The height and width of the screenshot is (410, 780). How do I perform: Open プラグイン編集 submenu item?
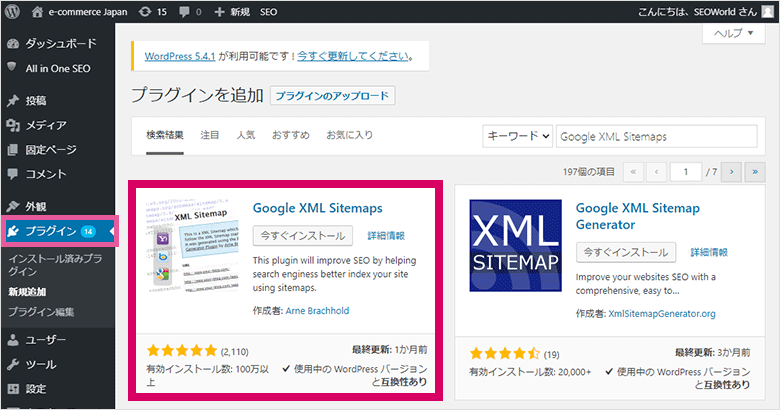tap(41, 312)
